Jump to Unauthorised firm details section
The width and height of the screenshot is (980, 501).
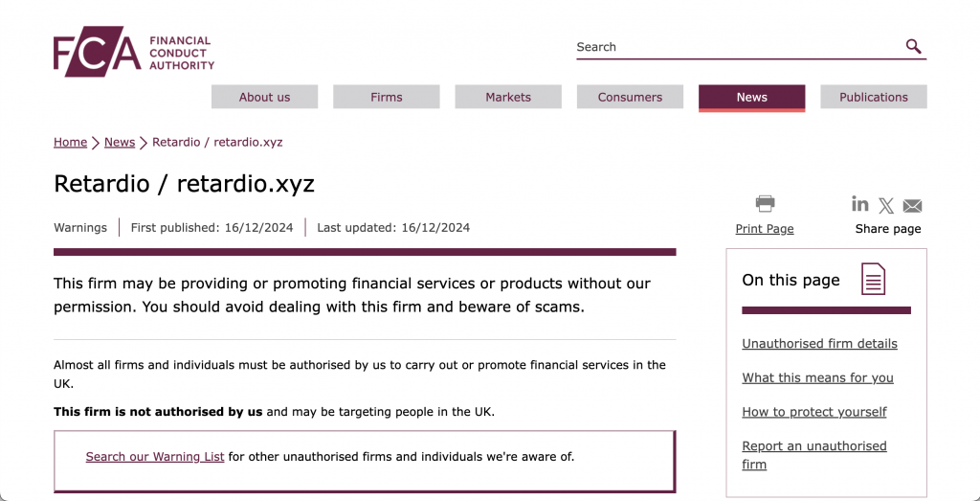pyautogui.click(x=819, y=344)
